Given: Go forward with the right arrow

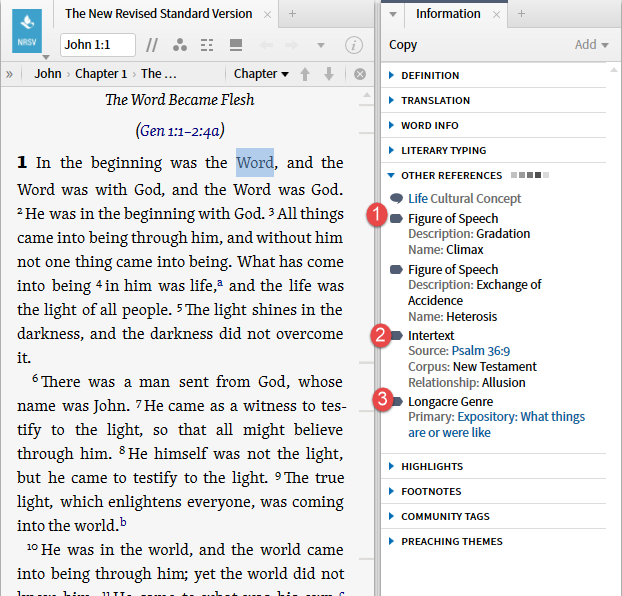Looking at the screenshot, I should (x=292, y=45).
